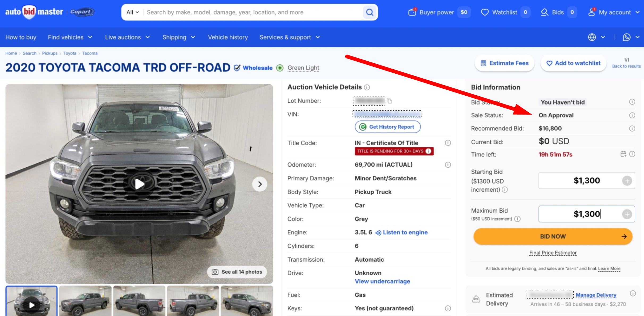Image resolution: width=644 pixels, height=316 pixels.
Task: Click the Buyer power wallet icon
Action: 412,12
